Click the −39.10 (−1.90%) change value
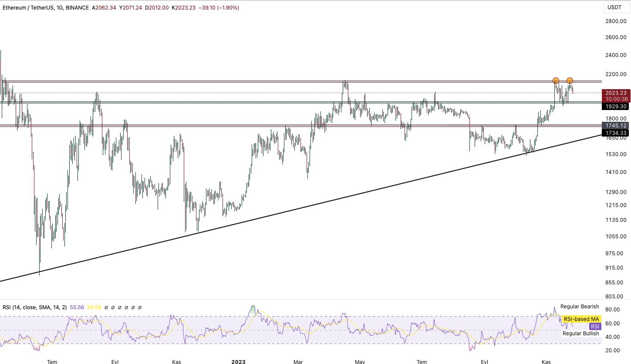The height and width of the screenshot is (364, 631). 219,8
